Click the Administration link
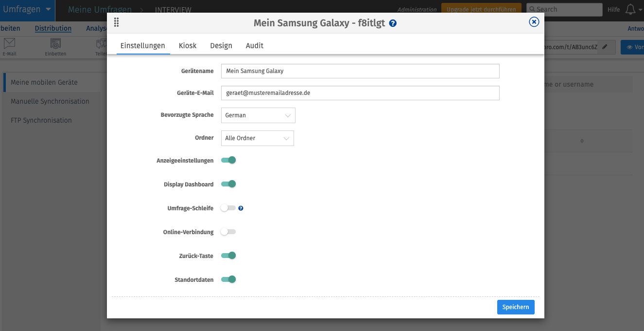 point(417,10)
